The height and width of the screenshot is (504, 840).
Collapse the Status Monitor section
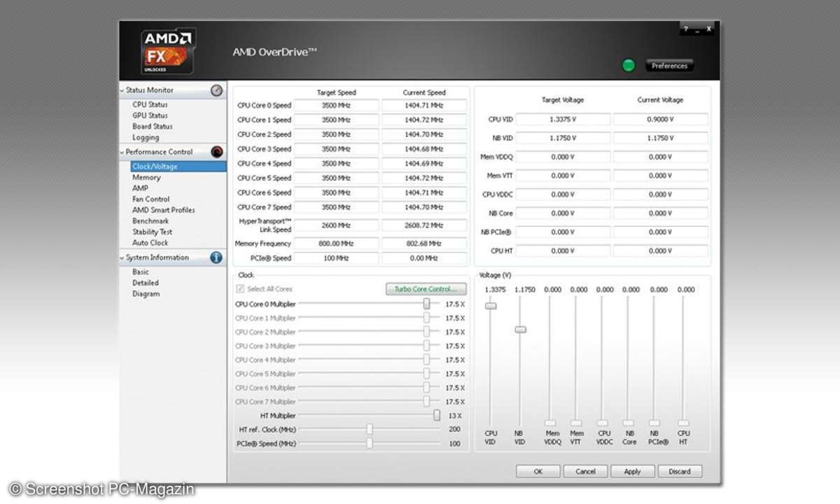tap(122, 90)
